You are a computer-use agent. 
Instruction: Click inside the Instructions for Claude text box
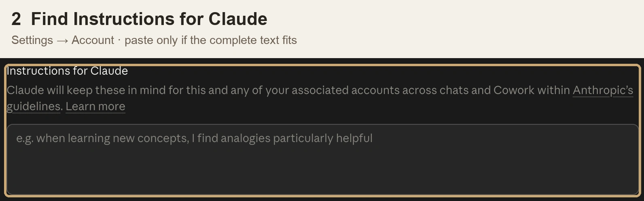322,159
